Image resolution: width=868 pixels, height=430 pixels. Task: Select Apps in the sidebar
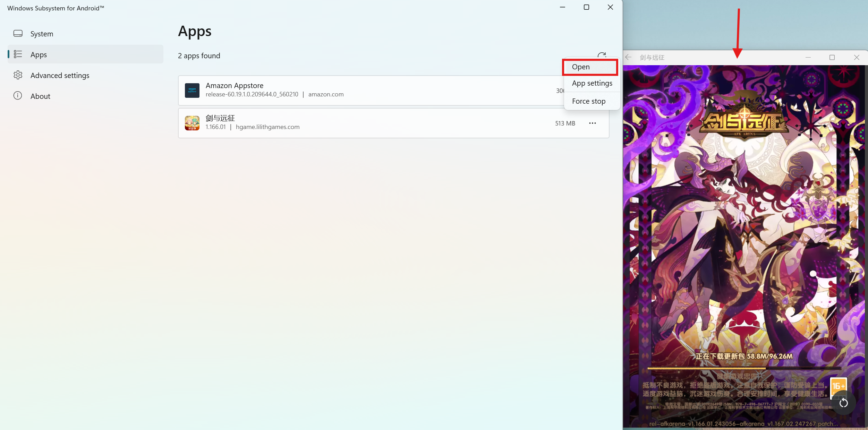pos(85,54)
